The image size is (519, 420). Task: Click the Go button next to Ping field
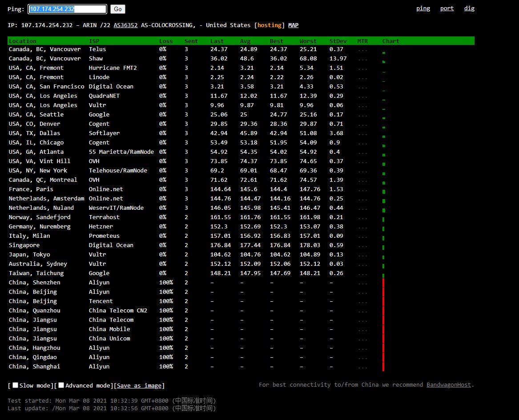pos(117,9)
